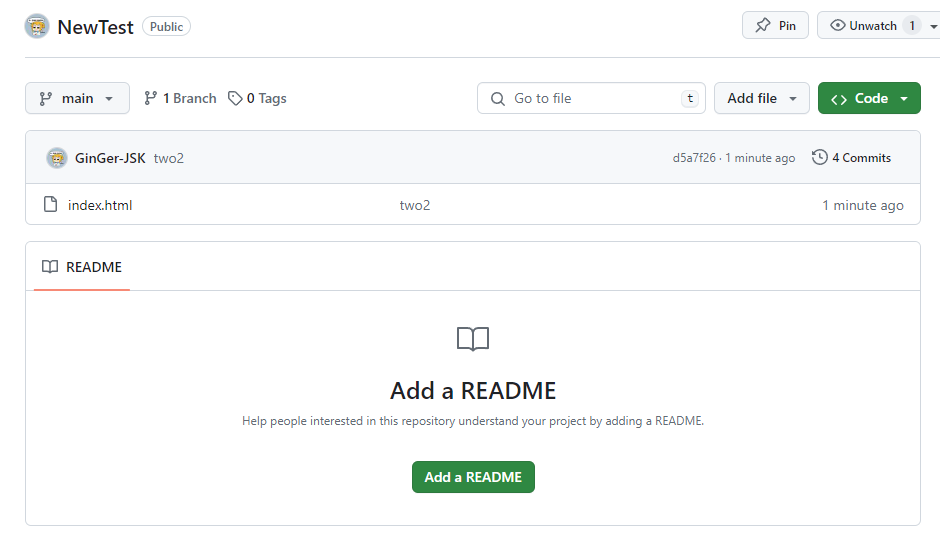Viewport: 940px width, 546px height.
Task: Click the Unwatch button
Action: (x=863, y=25)
